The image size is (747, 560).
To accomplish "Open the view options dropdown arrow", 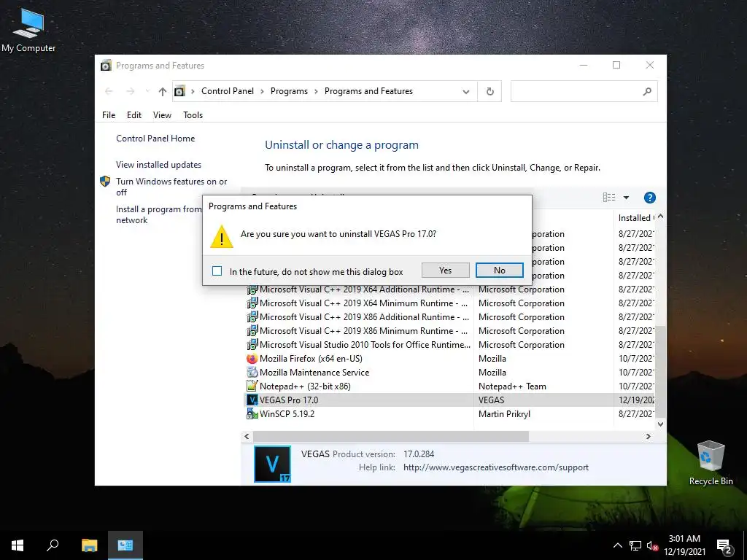I will (627, 197).
